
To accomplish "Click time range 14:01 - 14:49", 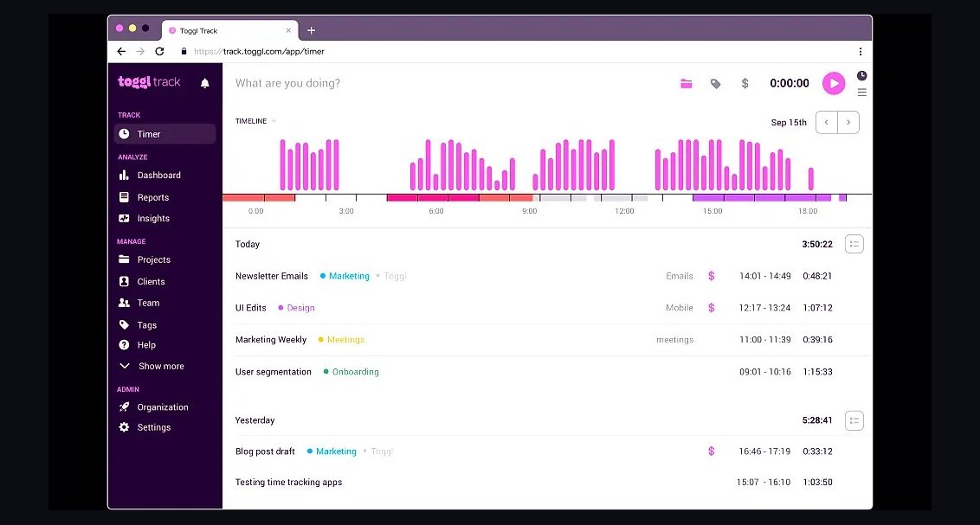I will point(765,276).
